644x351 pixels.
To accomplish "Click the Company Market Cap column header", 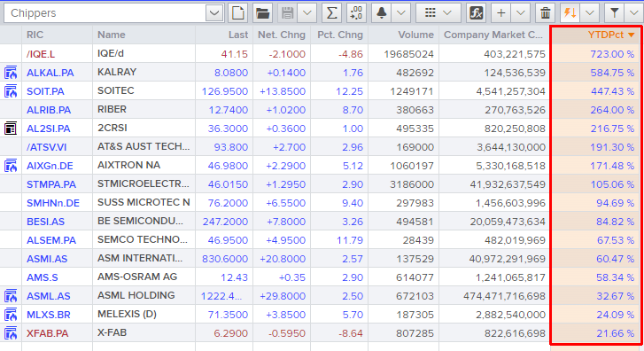I will 494,35.
